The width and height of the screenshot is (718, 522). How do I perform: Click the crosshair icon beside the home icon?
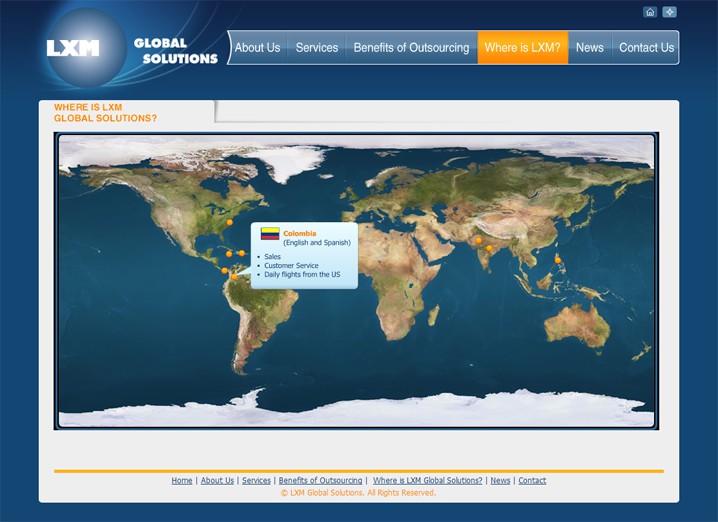(x=670, y=12)
